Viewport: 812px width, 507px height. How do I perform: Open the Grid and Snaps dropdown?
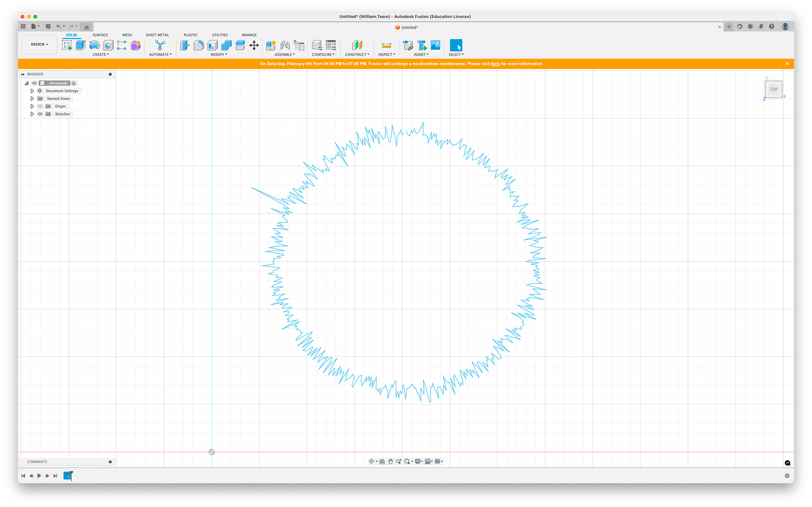pos(428,461)
